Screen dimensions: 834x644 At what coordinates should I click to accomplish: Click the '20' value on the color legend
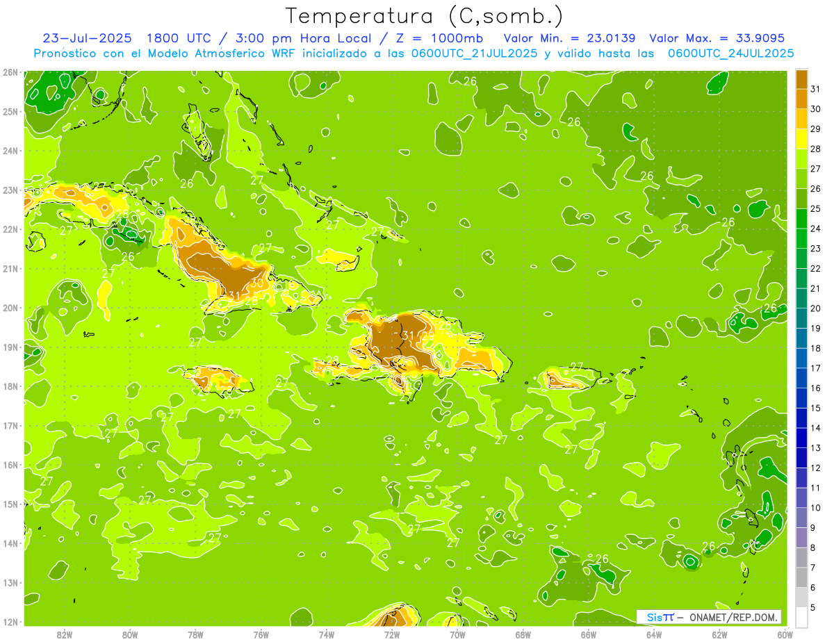816,308
